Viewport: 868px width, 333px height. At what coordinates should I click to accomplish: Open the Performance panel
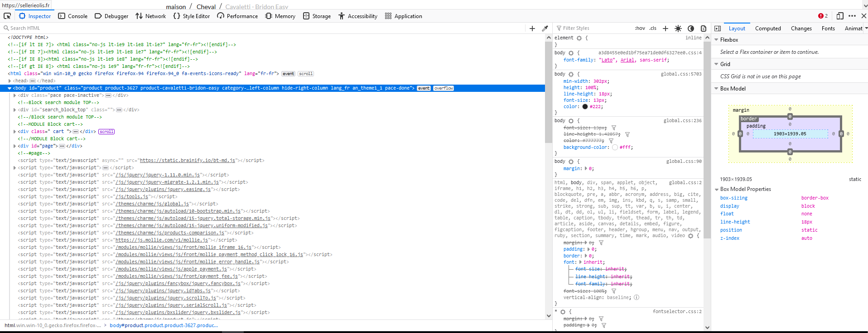tap(237, 16)
